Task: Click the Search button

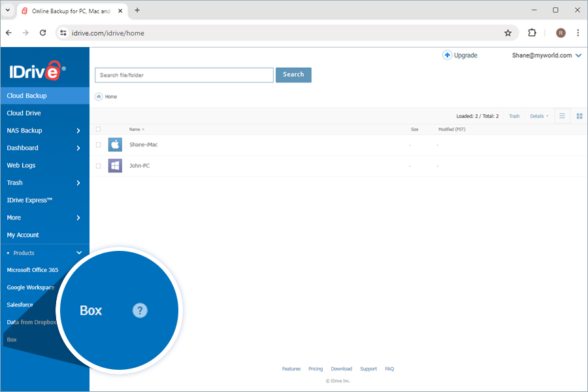Action: click(x=293, y=74)
